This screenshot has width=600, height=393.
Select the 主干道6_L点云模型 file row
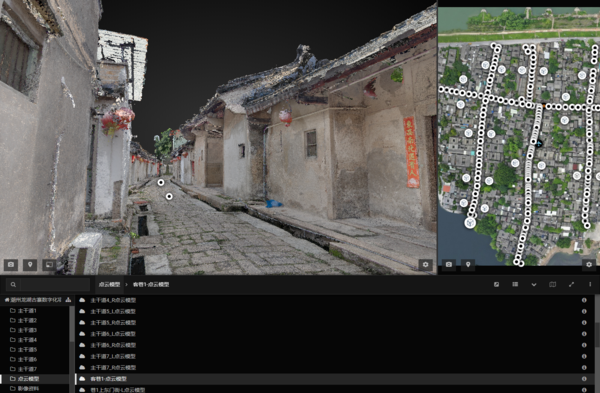[x=335, y=334]
